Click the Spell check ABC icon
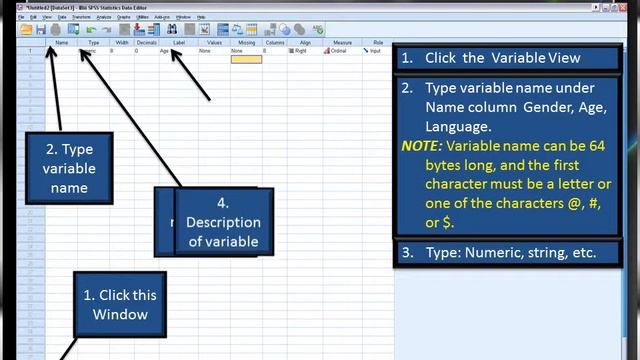This screenshot has height=360, width=640. pos(318,30)
